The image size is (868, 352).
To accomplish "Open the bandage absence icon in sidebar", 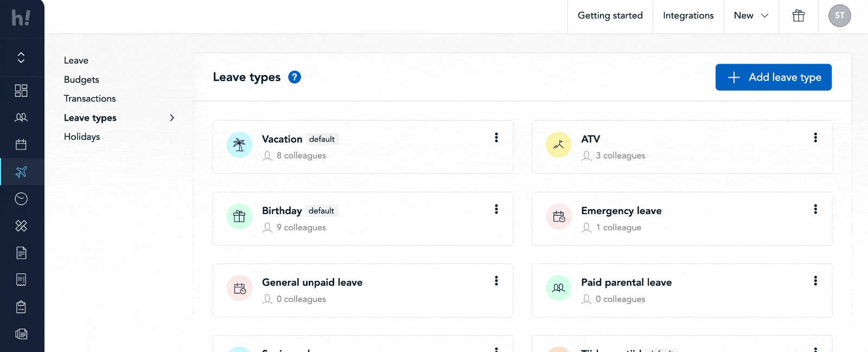I will pos(21,226).
